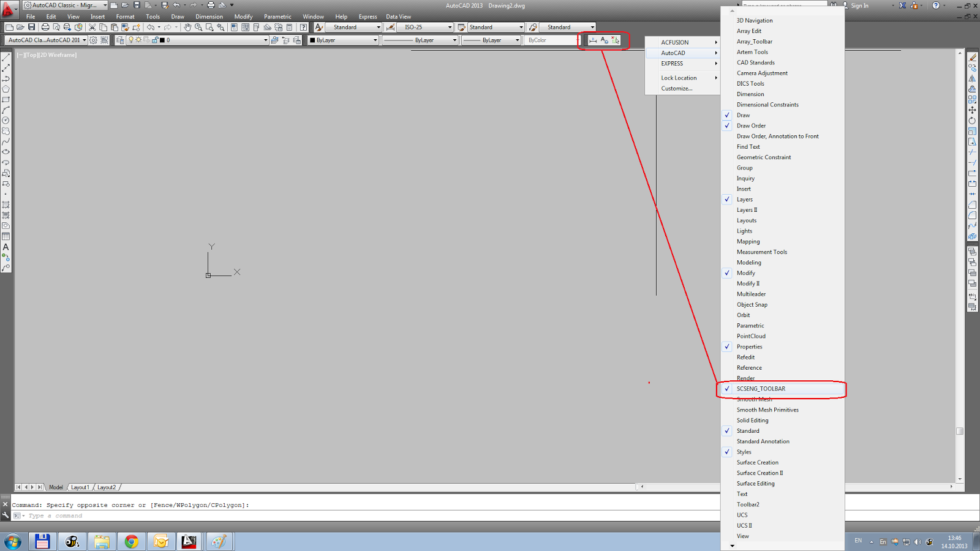Click the Dimension Style icon
Screen dimensions: 980x551
click(x=390, y=28)
